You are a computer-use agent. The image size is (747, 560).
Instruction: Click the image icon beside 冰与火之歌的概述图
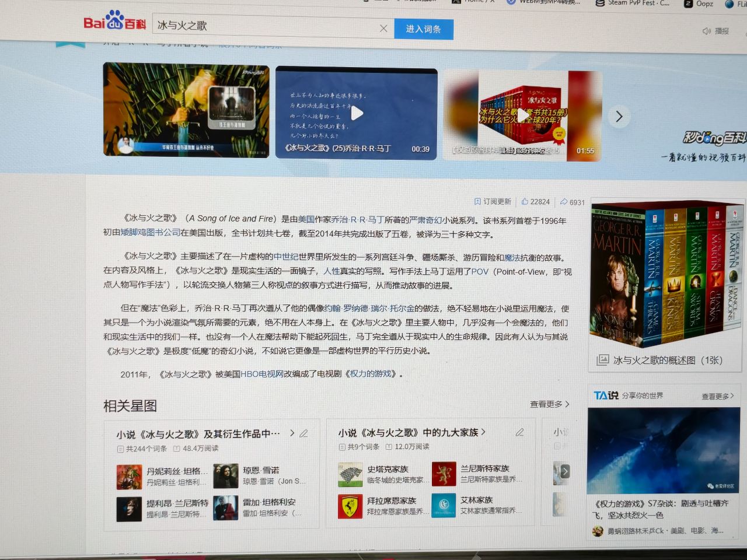tap(602, 360)
